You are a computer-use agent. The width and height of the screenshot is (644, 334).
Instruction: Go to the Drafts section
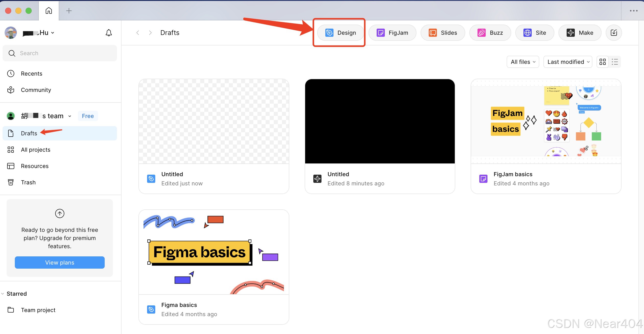29,133
